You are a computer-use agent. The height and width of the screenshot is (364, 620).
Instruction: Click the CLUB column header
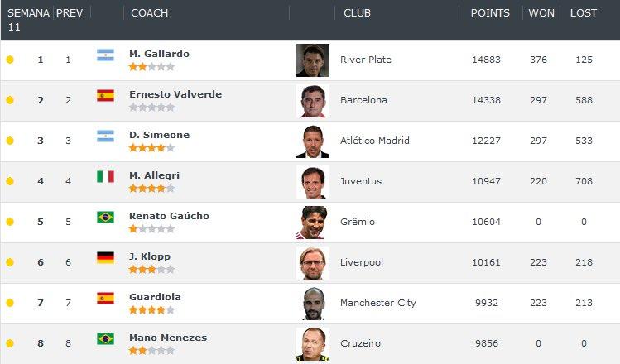[x=357, y=13]
